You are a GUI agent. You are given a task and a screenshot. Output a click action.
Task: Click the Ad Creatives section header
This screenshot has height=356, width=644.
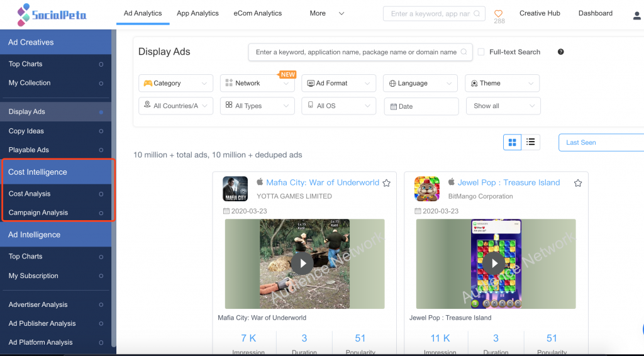pyautogui.click(x=55, y=42)
